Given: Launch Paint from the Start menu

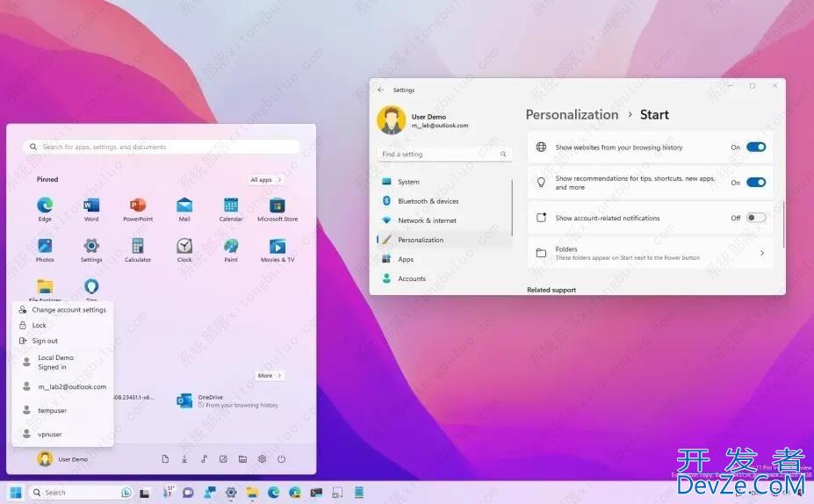Looking at the screenshot, I should tap(231, 246).
